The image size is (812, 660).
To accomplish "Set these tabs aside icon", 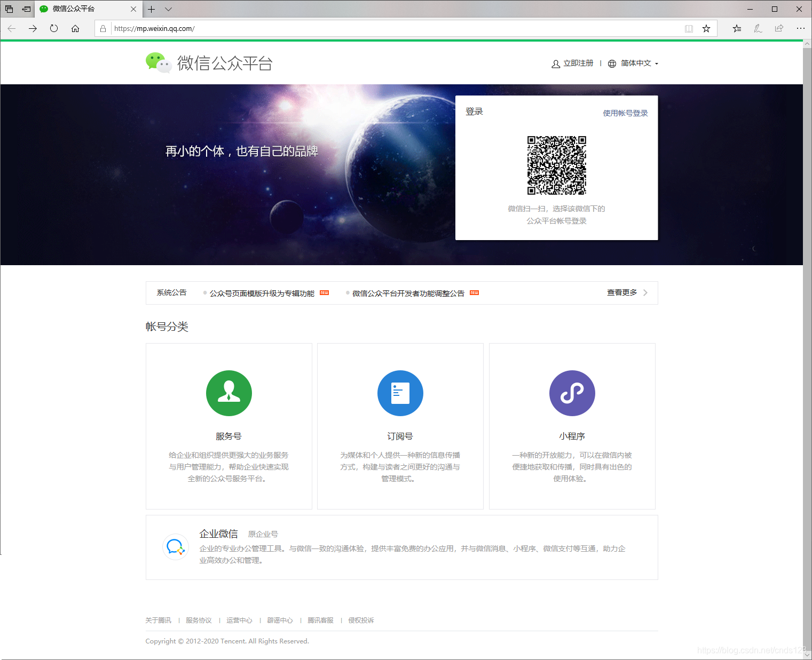I will tap(26, 9).
